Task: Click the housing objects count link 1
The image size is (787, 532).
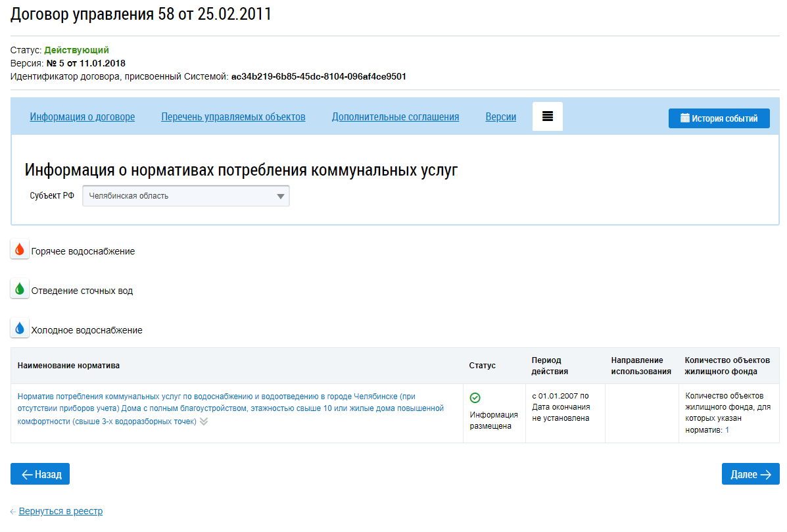Action: pos(727,430)
